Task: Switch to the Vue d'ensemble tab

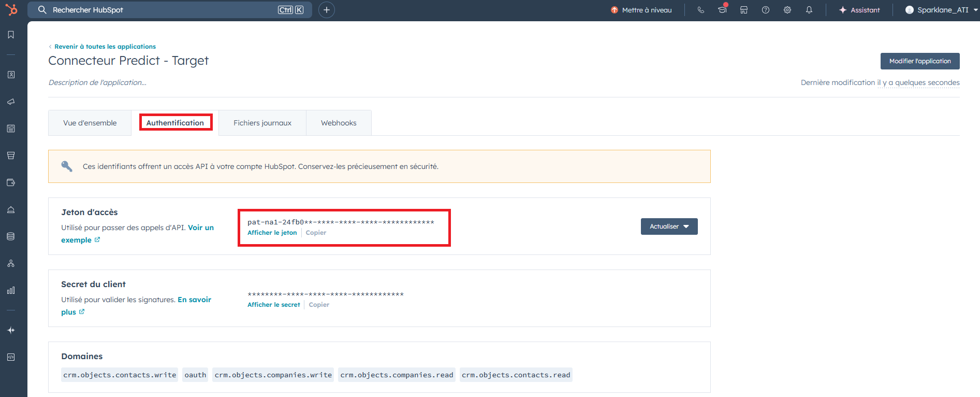Action: pos(90,123)
